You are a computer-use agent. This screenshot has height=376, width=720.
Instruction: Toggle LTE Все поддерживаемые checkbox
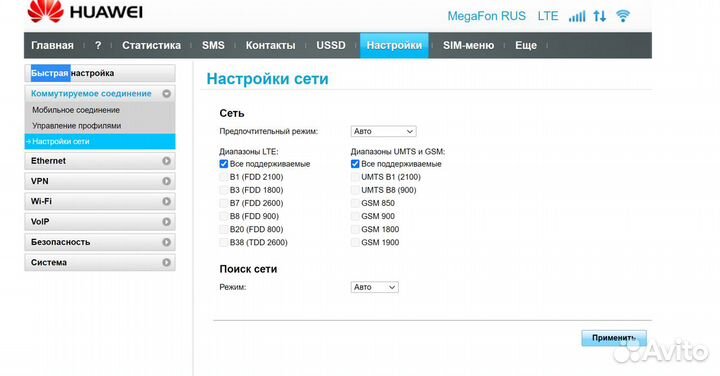224,164
